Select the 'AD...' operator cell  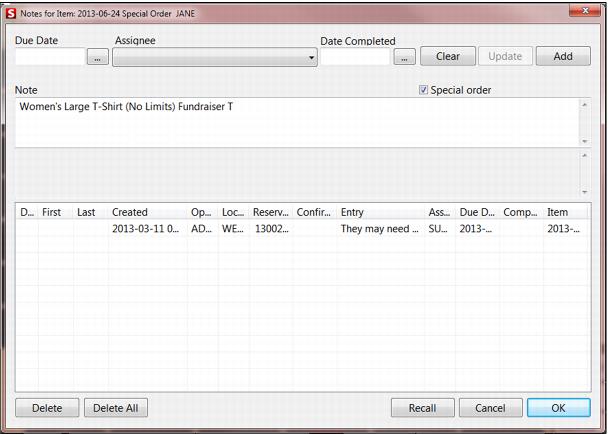202,228
